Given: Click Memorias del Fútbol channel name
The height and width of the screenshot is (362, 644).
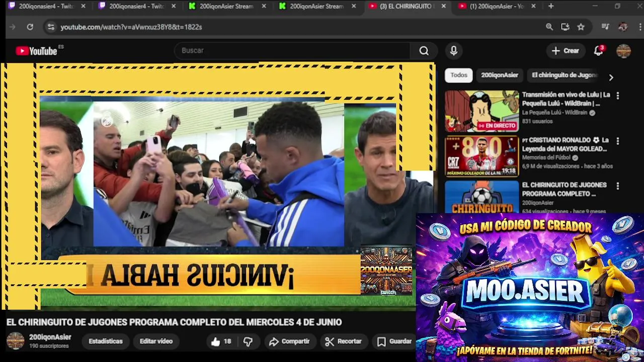Looking at the screenshot, I should point(546,158).
